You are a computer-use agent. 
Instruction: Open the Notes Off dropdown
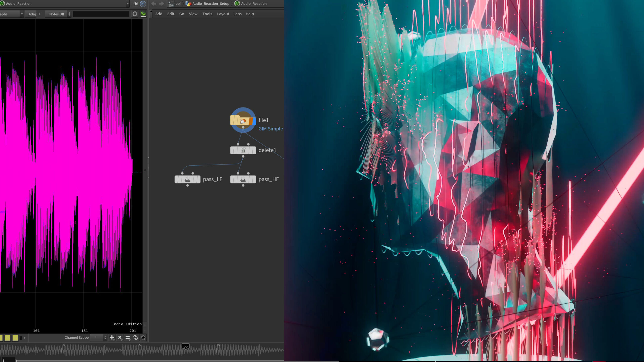pyautogui.click(x=58, y=14)
